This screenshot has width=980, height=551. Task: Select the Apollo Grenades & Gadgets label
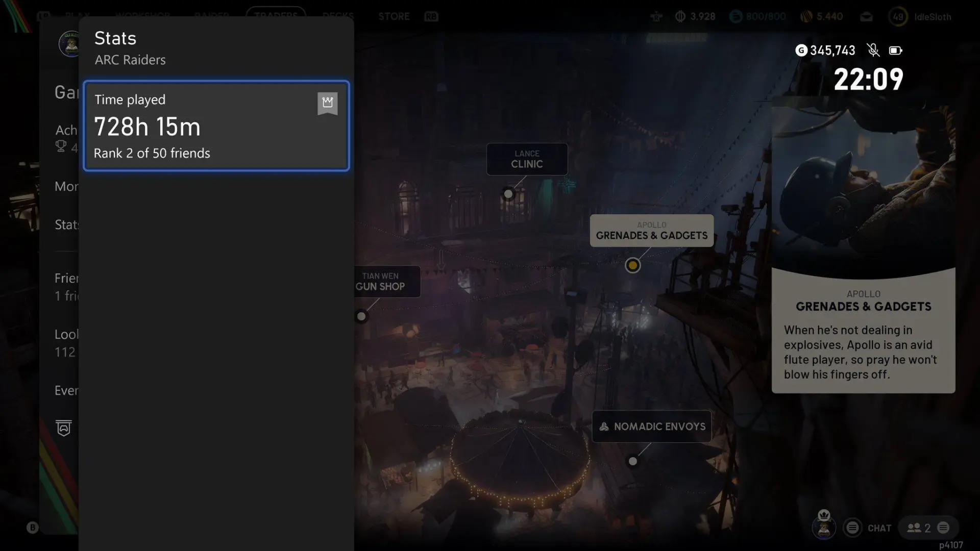[652, 231]
